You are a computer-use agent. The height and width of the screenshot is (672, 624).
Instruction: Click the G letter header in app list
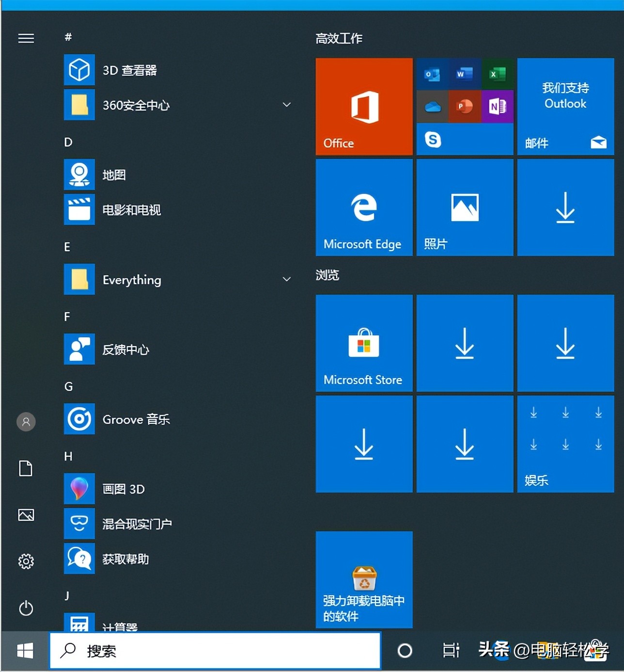pyautogui.click(x=68, y=386)
